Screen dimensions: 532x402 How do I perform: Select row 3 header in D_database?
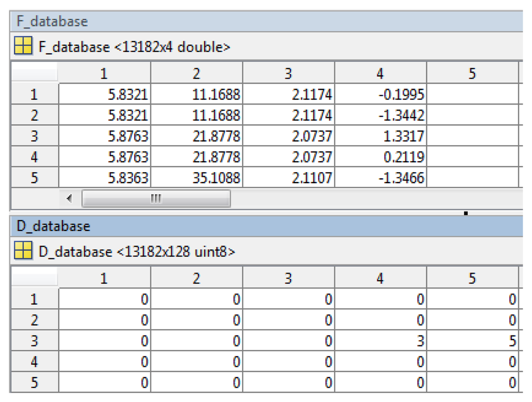pos(35,341)
